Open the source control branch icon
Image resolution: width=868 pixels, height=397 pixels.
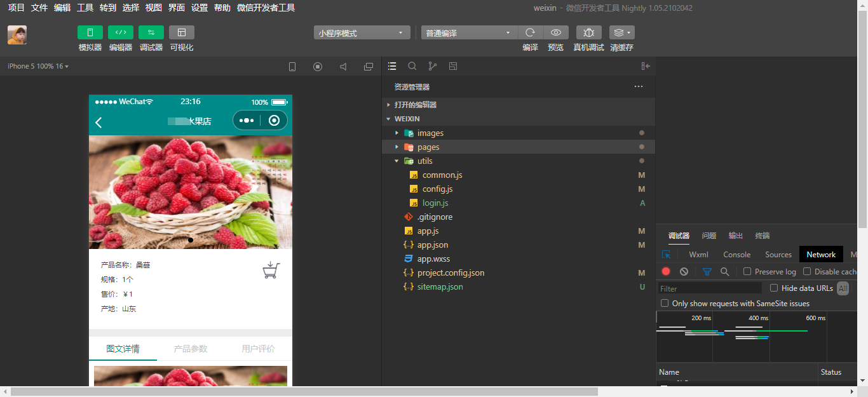433,66
